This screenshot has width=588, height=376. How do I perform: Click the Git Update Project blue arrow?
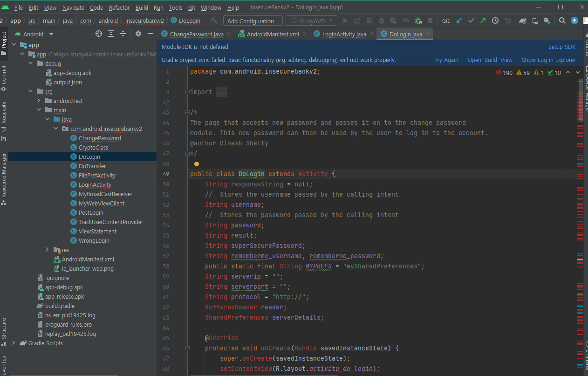coord(459,21)
